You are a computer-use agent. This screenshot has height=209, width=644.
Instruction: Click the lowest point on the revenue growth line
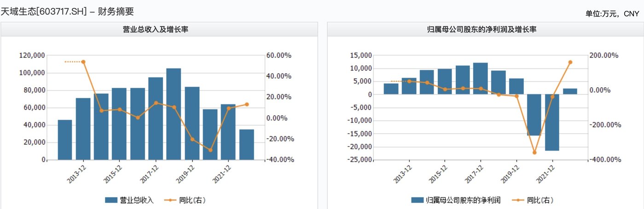pos(210,150)
